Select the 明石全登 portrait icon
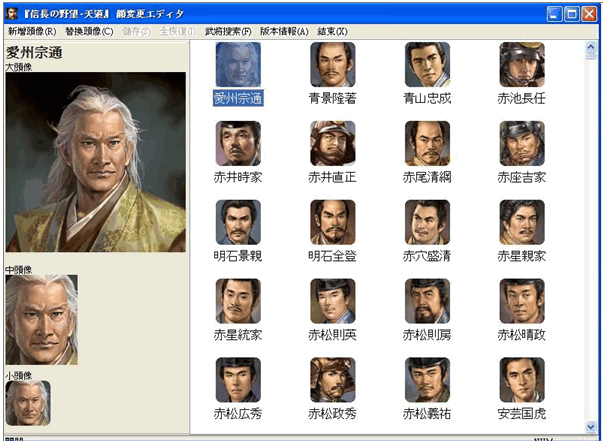603x441 pixels. tap(333, 222)
